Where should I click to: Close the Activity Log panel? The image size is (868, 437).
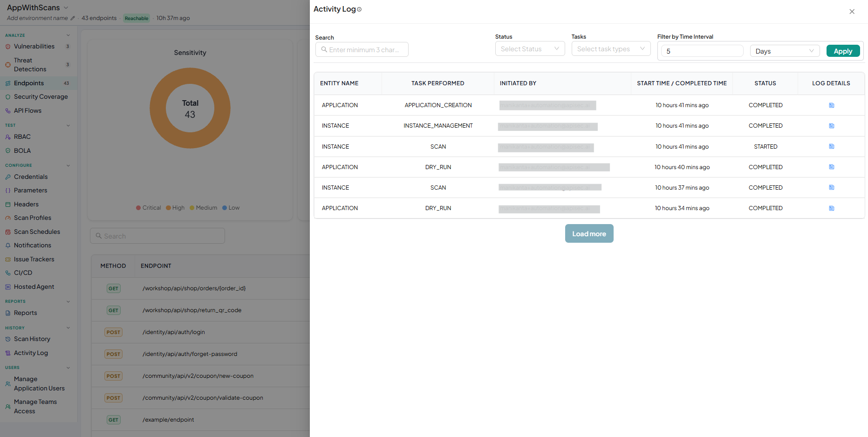(852, 12)
